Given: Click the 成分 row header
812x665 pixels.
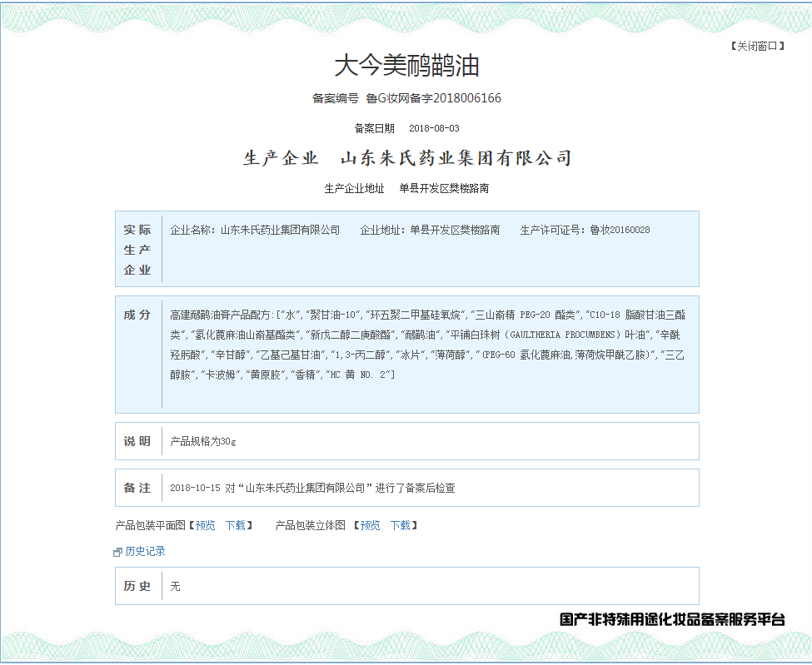Looking at the screenshot, I should pos(137,315).
